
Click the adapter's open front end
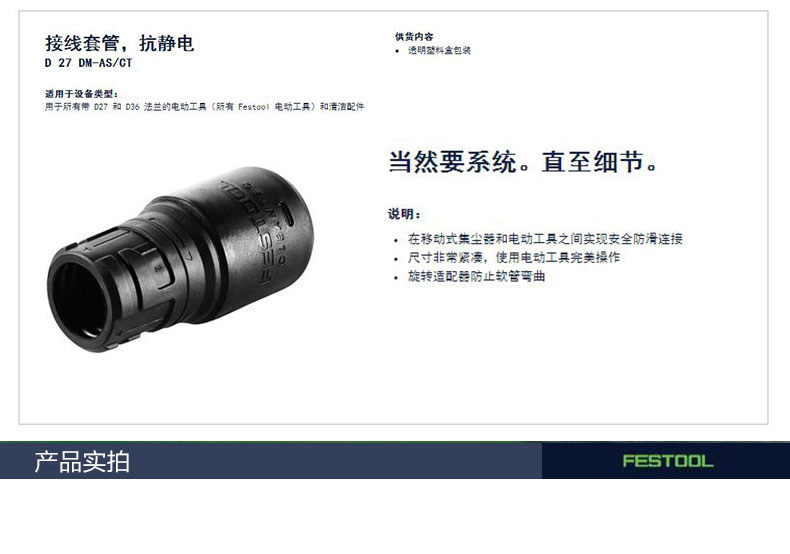[x=78, y=300]
